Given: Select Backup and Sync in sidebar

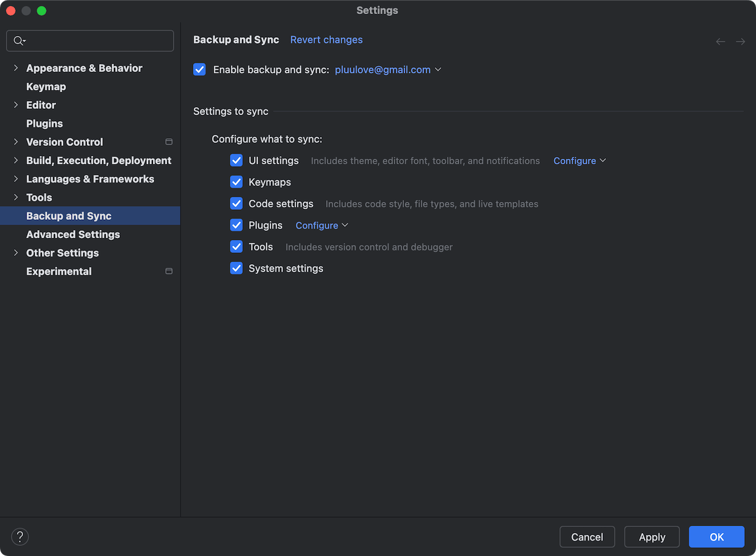Looking at the screenshot, I should click(90, 216).
